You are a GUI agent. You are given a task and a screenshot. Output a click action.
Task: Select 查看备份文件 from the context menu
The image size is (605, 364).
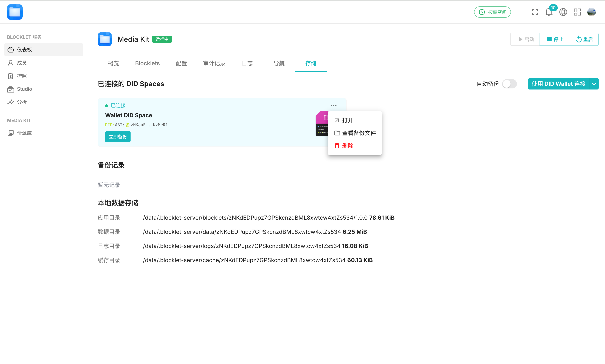(359, 133)
